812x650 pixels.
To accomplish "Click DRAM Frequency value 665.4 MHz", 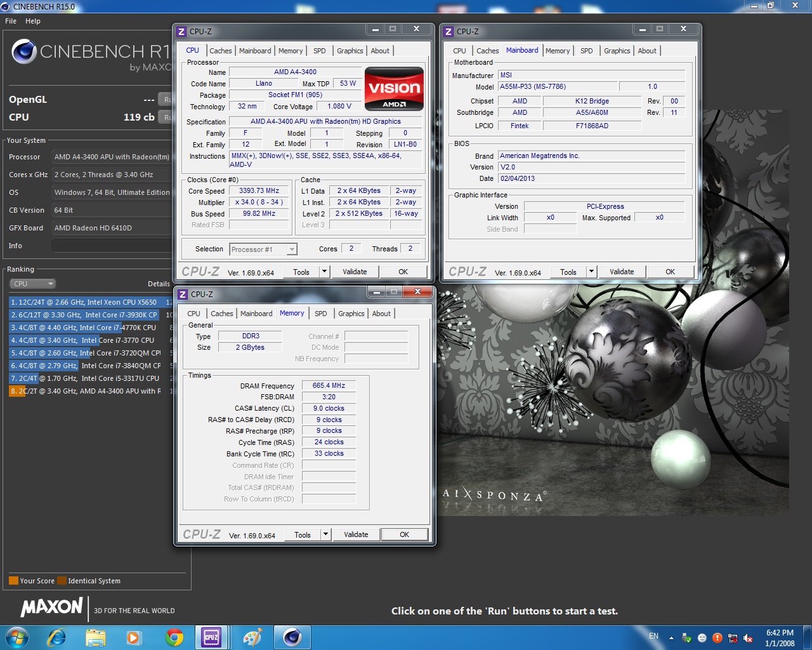I will pyautogui.click(x=329, y=385).
